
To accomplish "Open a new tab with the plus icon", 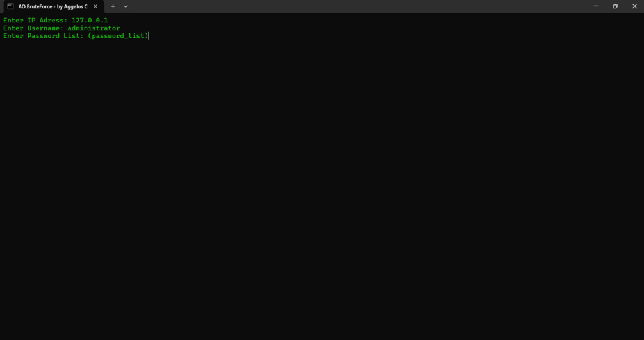I will [x=113, y=6].
